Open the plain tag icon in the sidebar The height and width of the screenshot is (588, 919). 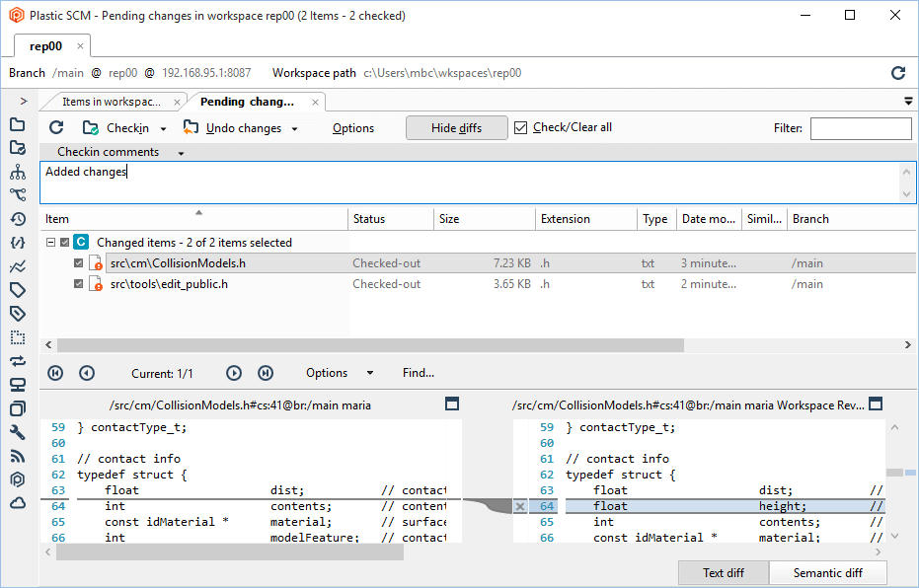(x=18, y=290)
